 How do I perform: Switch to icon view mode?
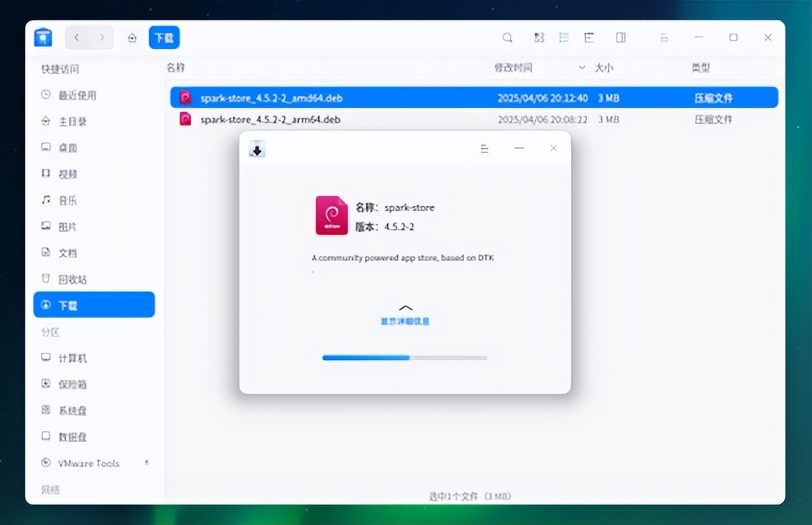click(539, 37)
